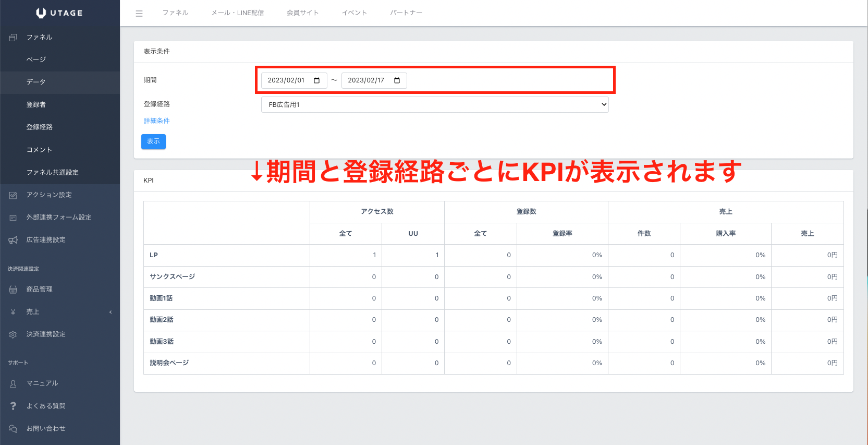Click the 広告連携設定 megaphone icon

click(x=13, y=240)
